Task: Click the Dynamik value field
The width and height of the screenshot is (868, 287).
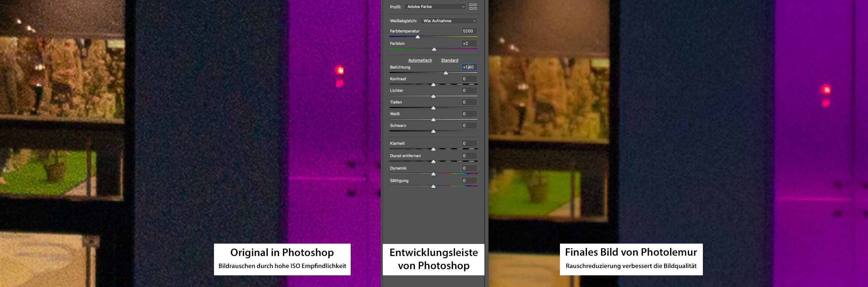Action: (469, 168)
